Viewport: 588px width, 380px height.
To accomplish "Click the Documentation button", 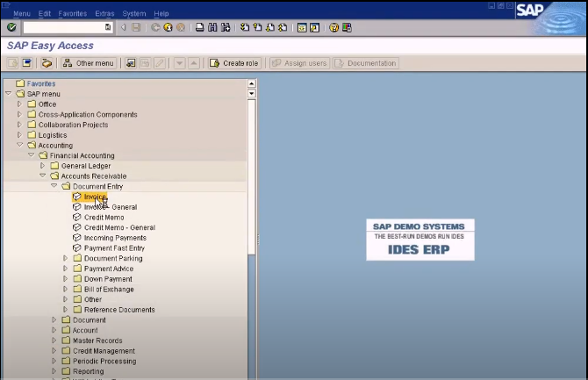I will 366,63.
